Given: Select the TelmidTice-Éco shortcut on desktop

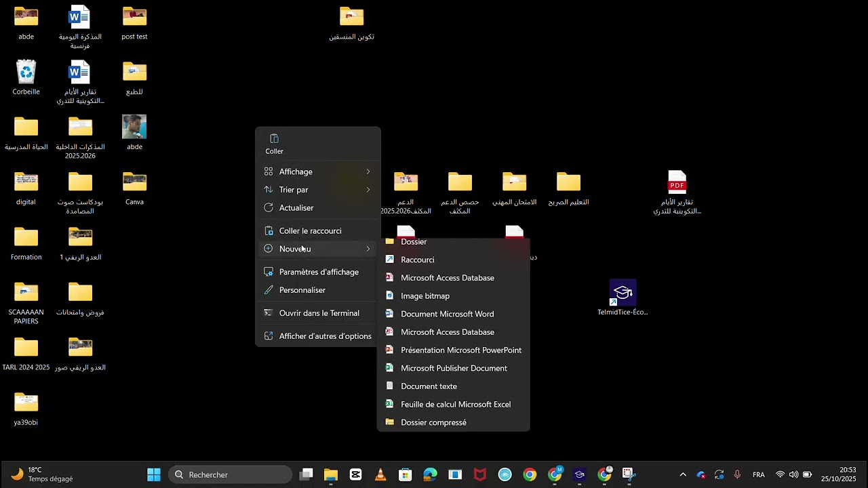Looking at the screenshot, I should pos(623,292).
